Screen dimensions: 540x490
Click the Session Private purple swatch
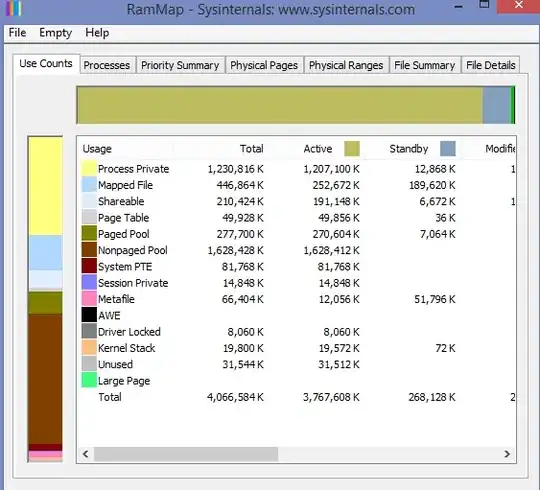(x=89, y=283)
